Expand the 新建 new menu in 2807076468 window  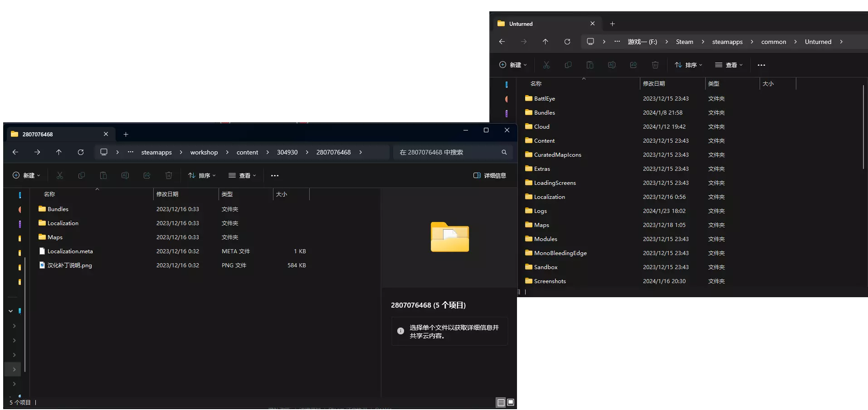(x=26, y=175)
